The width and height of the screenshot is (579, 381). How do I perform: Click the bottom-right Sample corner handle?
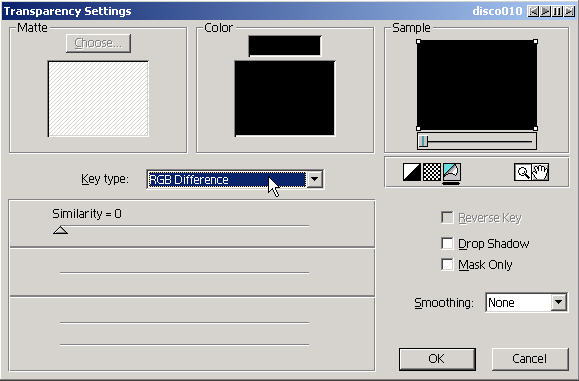coord(536,128)
